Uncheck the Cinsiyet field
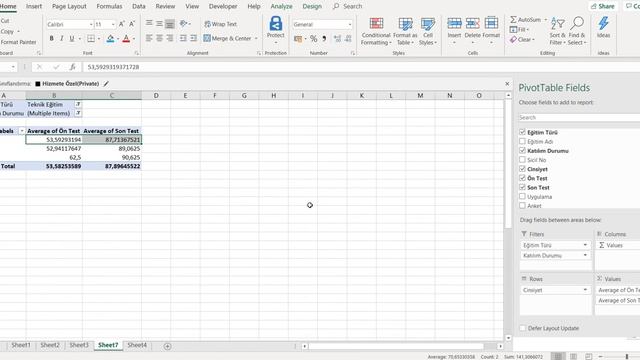The image size is (640, 360). [x=522, y=169]
